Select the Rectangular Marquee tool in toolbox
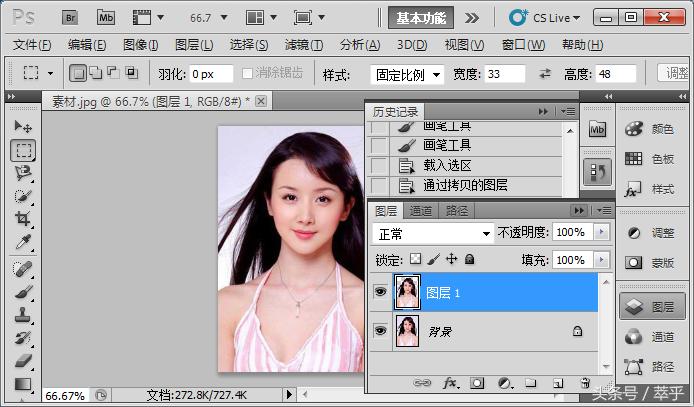This screenshot has width=694, height=407. point(23,150)
